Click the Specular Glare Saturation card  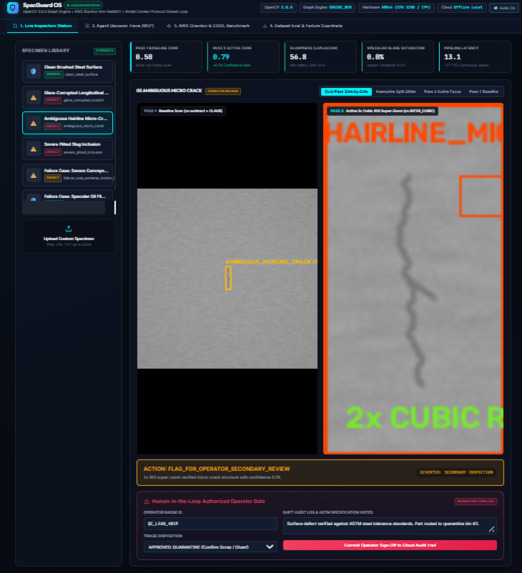[x=398, y=57]
